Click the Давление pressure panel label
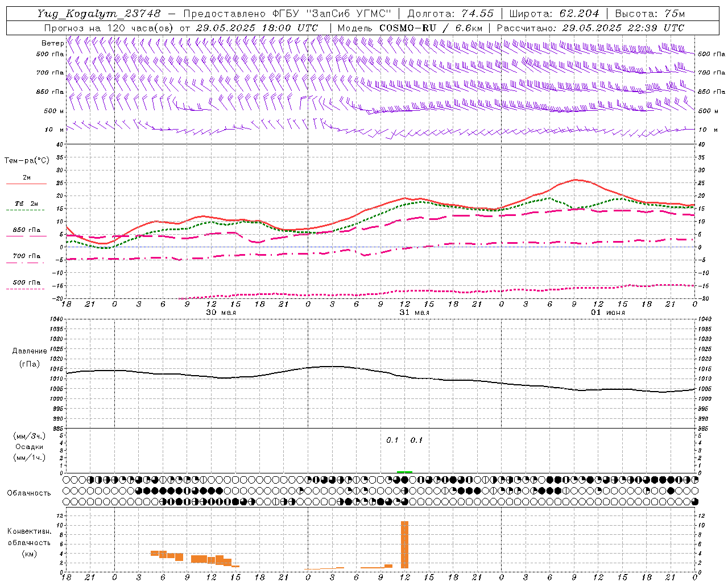 tap(30, 351)
